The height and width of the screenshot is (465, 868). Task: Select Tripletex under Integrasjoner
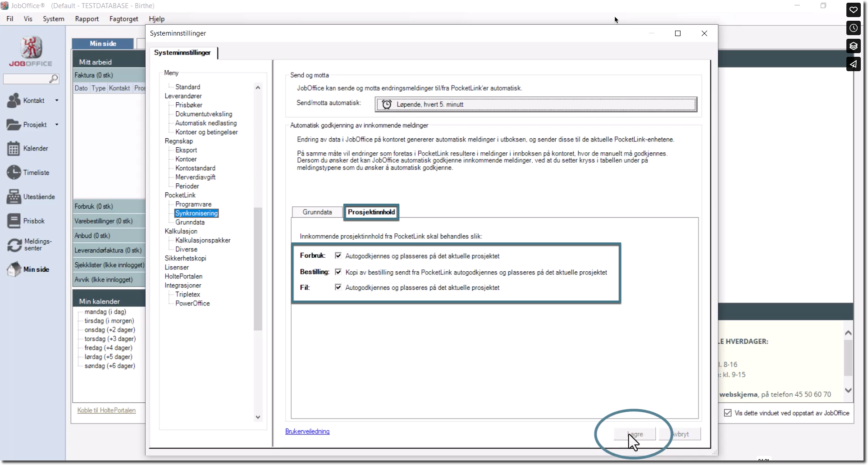(187, 294)
